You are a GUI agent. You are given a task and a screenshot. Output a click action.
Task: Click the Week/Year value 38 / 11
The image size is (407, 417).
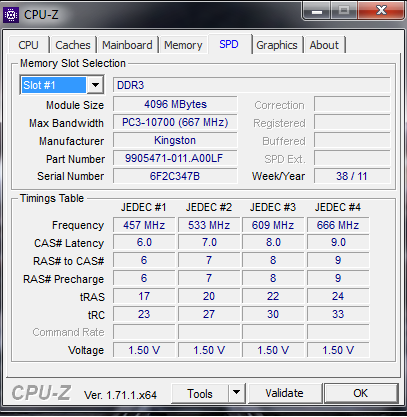pyautogui.click(x=352, y=176)
